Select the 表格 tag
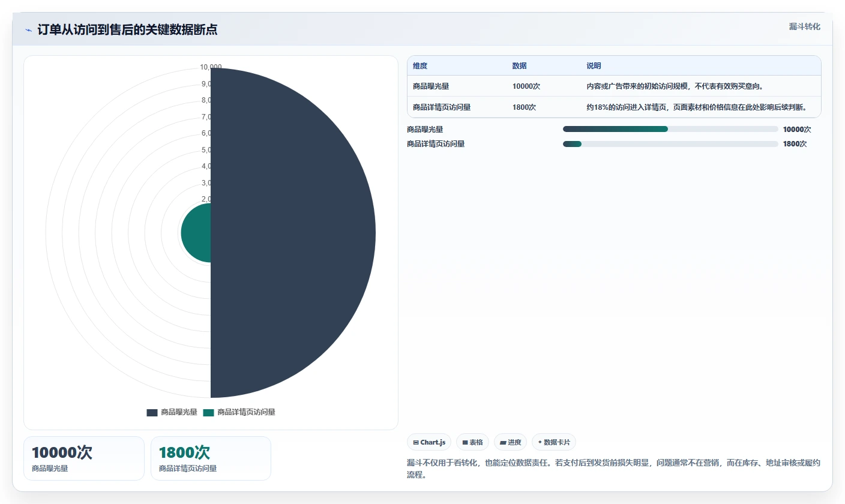The image size is (845, 504). tap(472, 442)
